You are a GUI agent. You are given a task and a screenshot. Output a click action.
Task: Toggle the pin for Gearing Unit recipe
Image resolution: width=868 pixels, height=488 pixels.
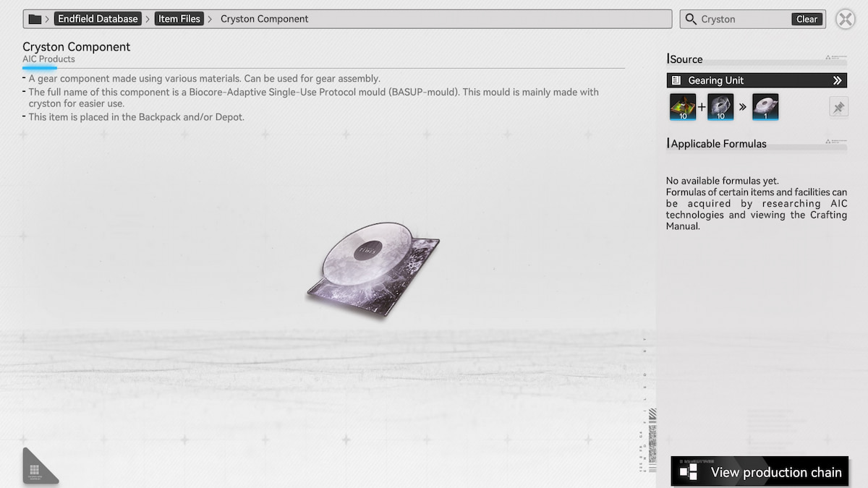(x=838, y=108)
